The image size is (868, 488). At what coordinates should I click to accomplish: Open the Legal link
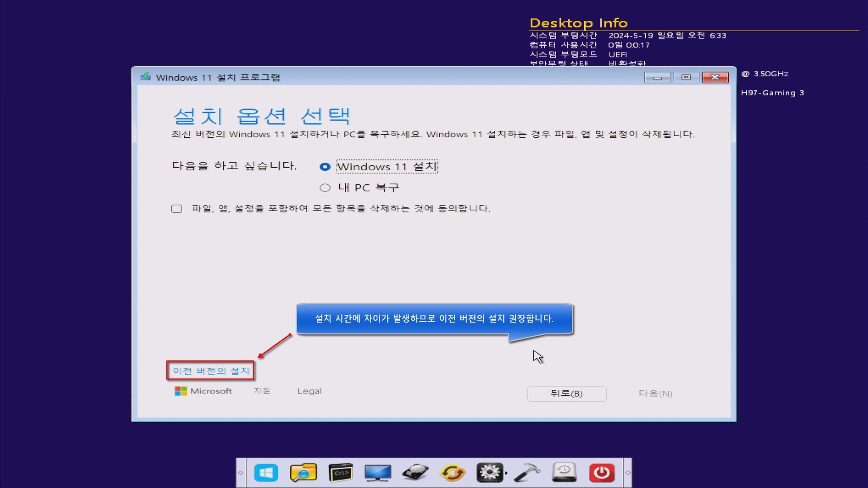(x=309, y=391)
